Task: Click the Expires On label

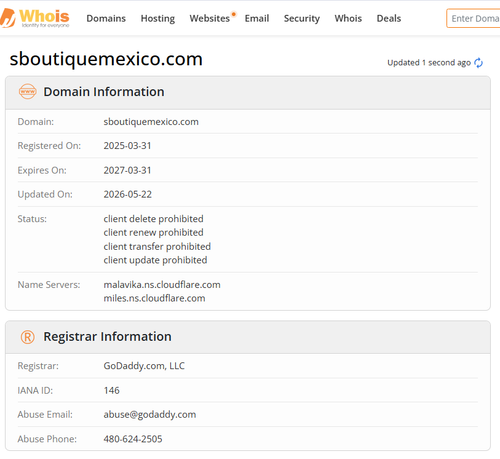Action: point(42,170)
